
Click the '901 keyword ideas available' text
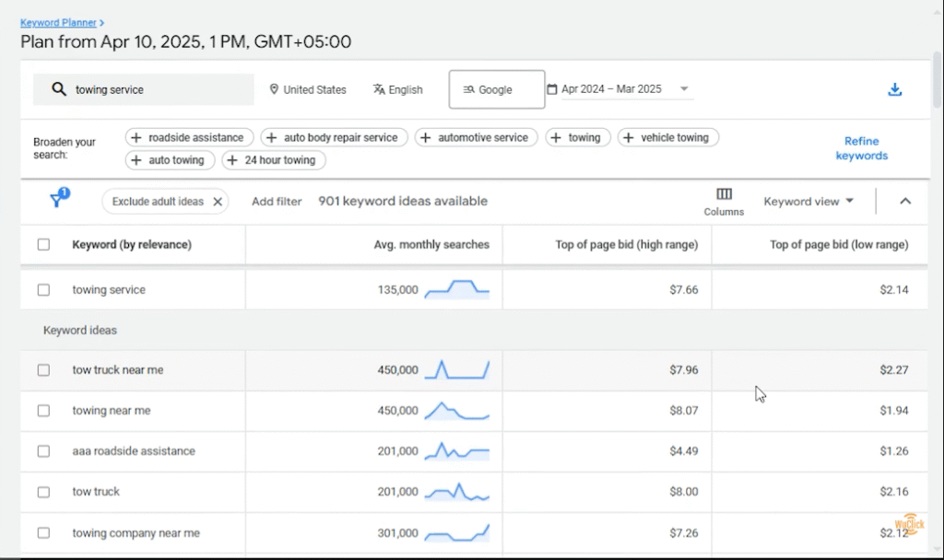[x=403, y=202]
